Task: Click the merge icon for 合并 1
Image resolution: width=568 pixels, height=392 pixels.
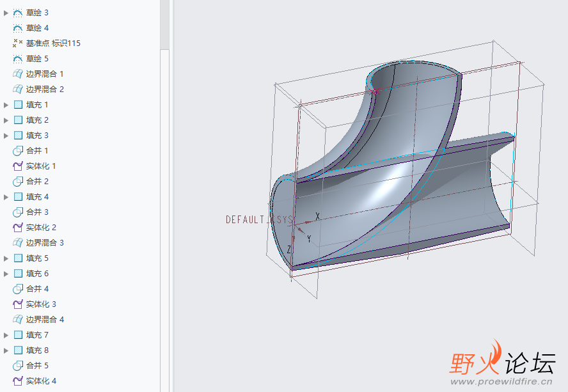Action: pyautogui.click(x=17, y=151)
